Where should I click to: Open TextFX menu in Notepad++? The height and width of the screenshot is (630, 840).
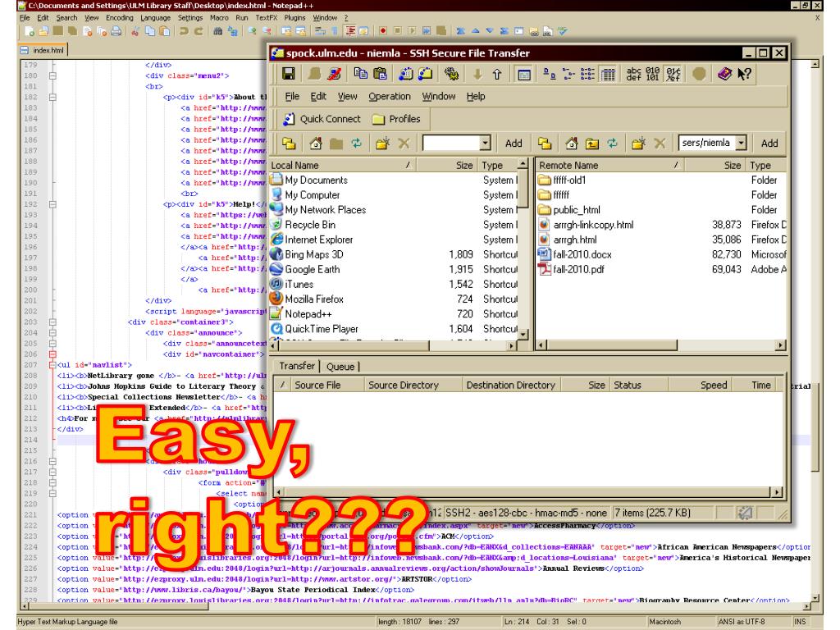(267, 18)
